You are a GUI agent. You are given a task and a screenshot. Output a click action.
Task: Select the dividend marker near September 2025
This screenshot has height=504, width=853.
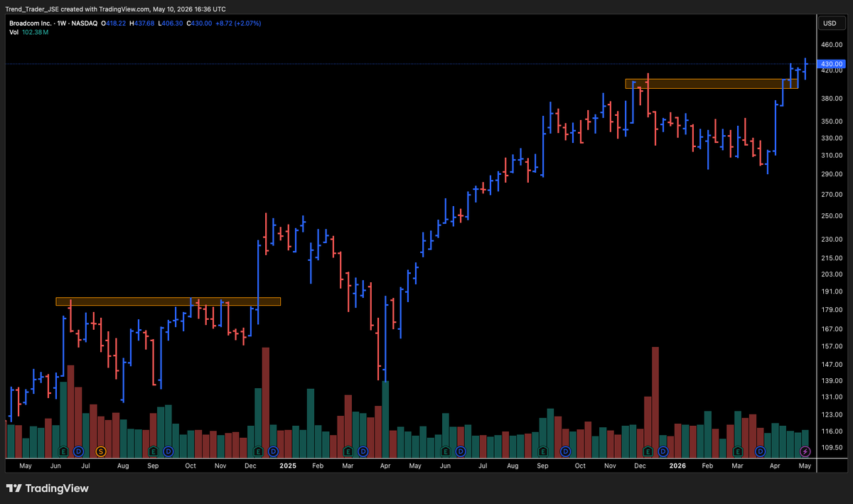(565, 451)
